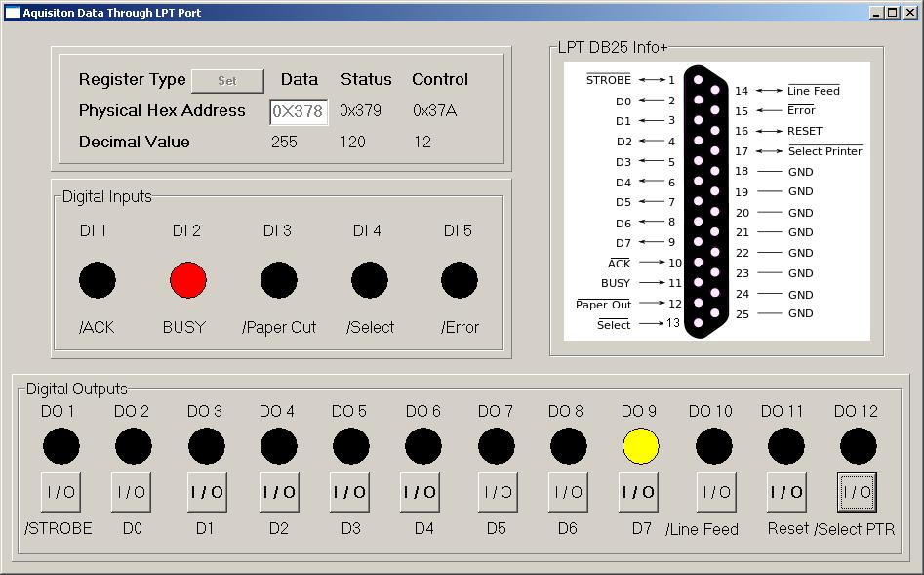
Task: Toggle the I/O button under DO 1
Action: tap(60, 492)
